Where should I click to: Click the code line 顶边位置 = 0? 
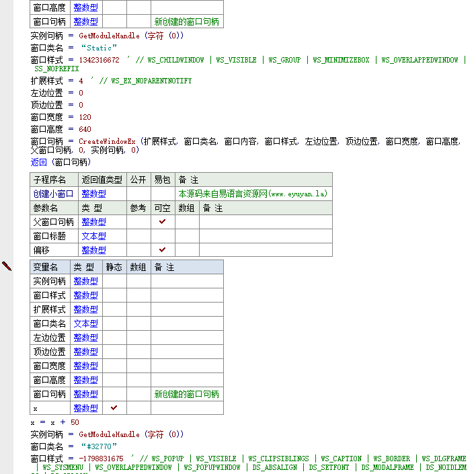click(56, 105)
